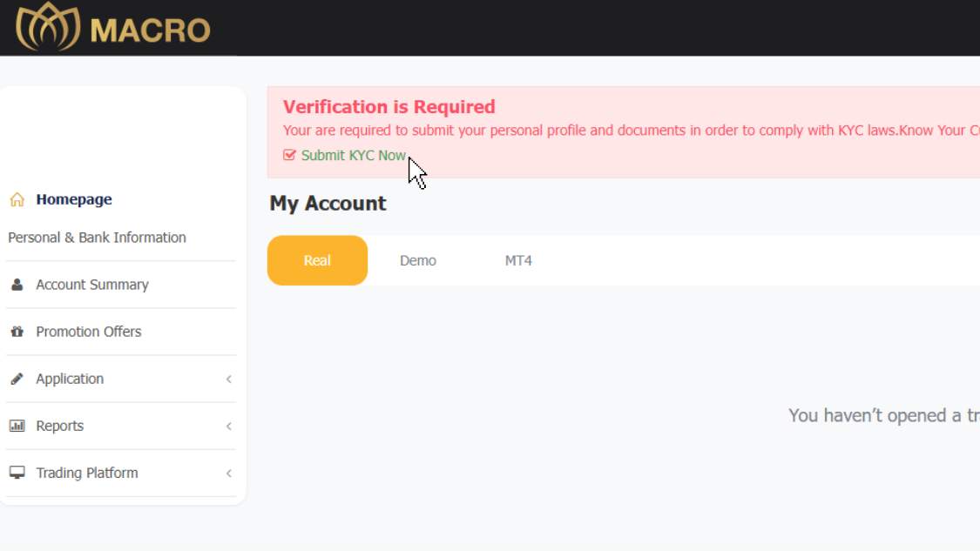Image resolution: width=980 pixels, height=551 pixels.
Task: Switch to the MT4 tab
Action: pos(519,259)
